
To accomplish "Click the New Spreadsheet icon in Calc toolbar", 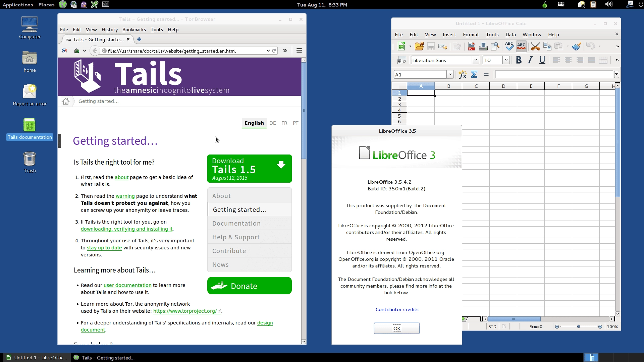I will pyautogui.click(x=401, y=46).
